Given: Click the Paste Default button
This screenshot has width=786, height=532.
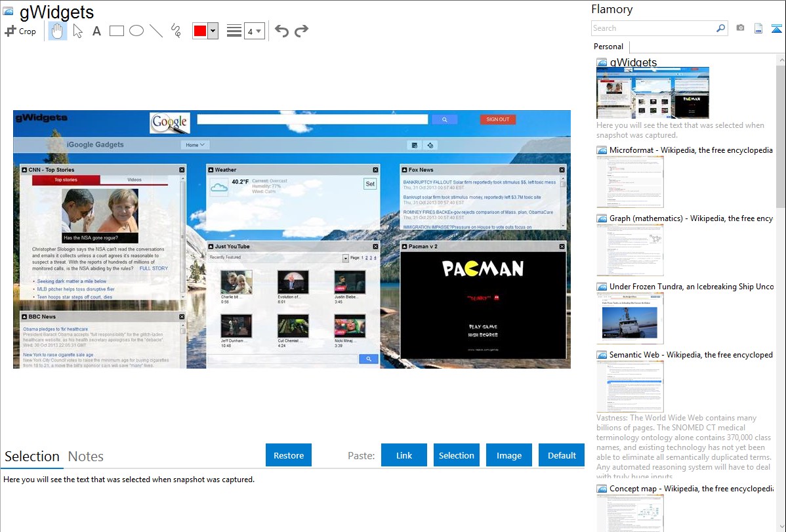Looking at the screenshot, I should click(562, 455).
